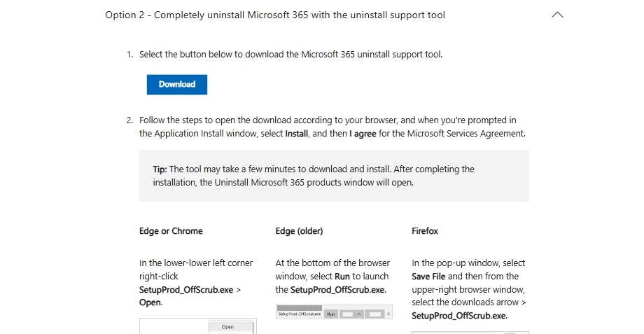
Task: Click Run in the Edge older screenshot
Action: coord(330,314)
